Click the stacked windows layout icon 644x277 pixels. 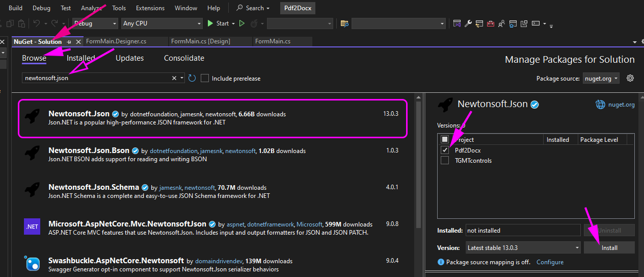pyautogui.click(x=524, y=23)
